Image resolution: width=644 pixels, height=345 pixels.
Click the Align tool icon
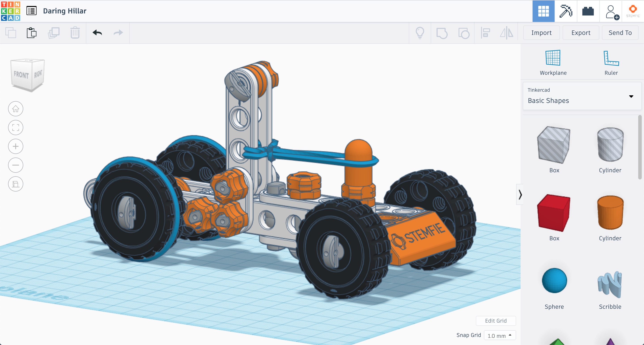click(485, 33)
